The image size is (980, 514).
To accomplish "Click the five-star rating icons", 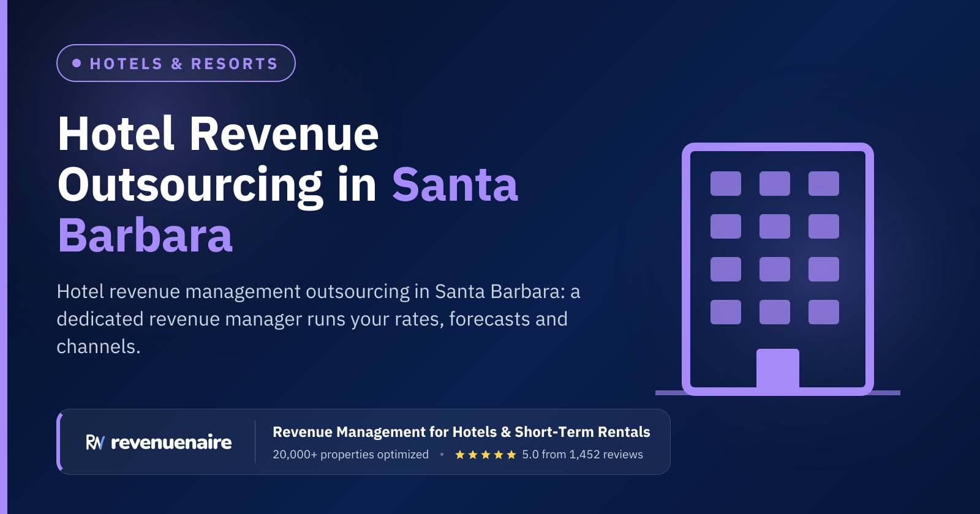I will 486,455.
